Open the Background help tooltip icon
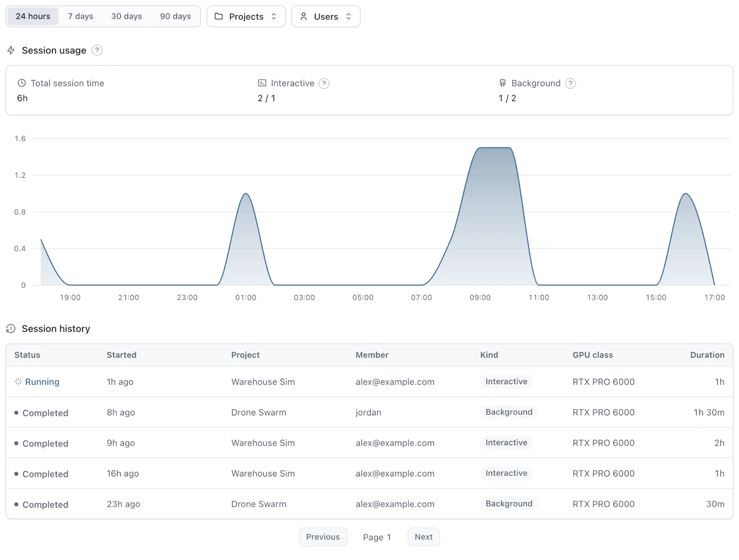Viewport: 739px width, 560px height. 570,83
